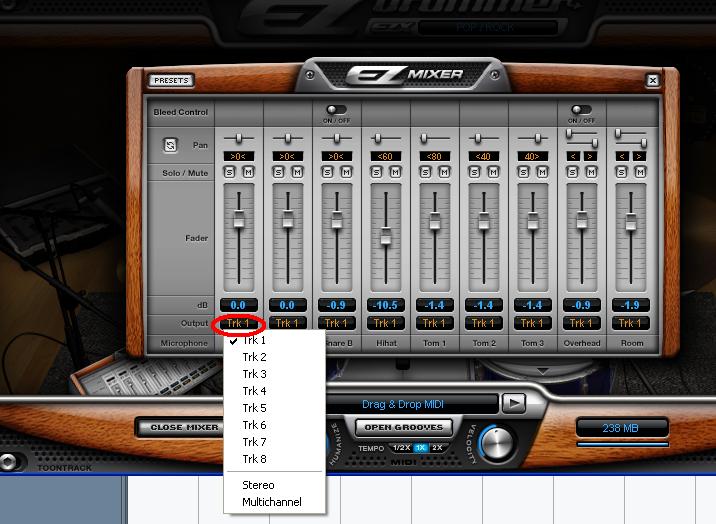Solo the Room channel
716x524 pixels.
pos(621,172)
